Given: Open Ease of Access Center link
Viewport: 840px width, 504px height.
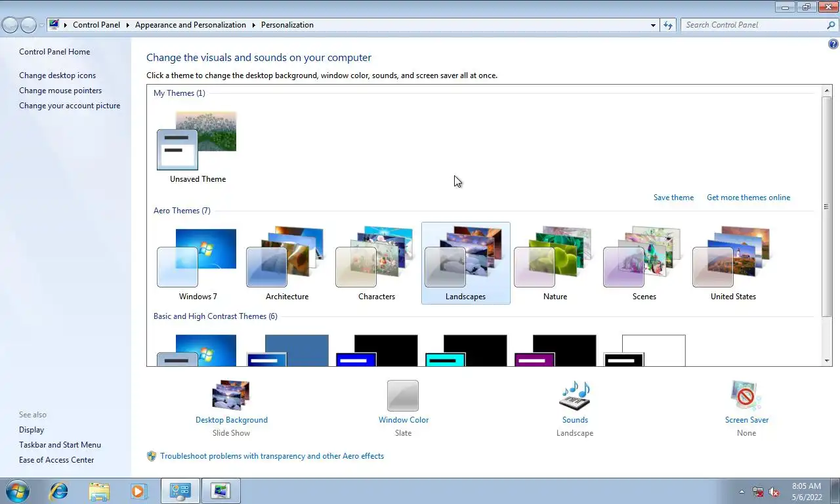Looking at the screenshot, I should 56,460.
